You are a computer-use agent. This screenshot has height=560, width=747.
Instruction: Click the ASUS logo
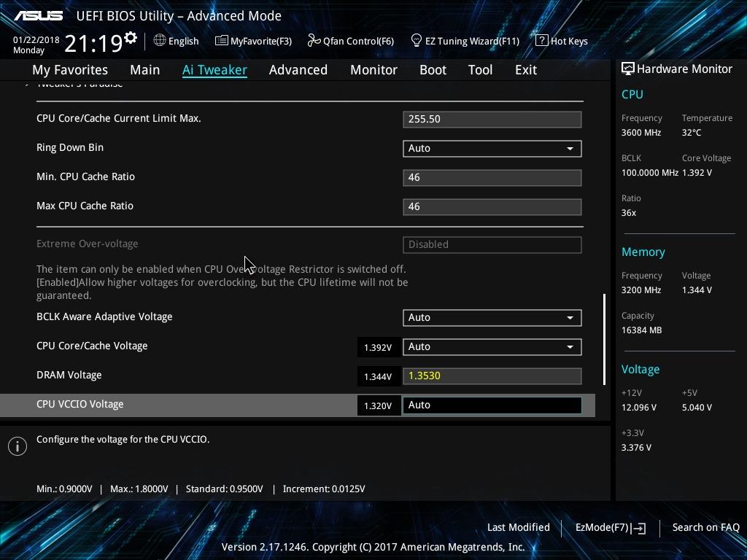pos(38,16)
